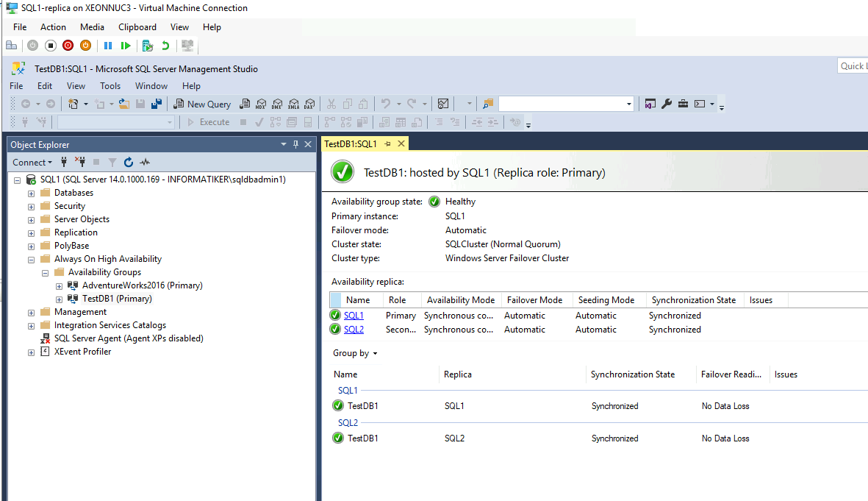Close the TestDB1:SQL1 tab

coord(401,144)
